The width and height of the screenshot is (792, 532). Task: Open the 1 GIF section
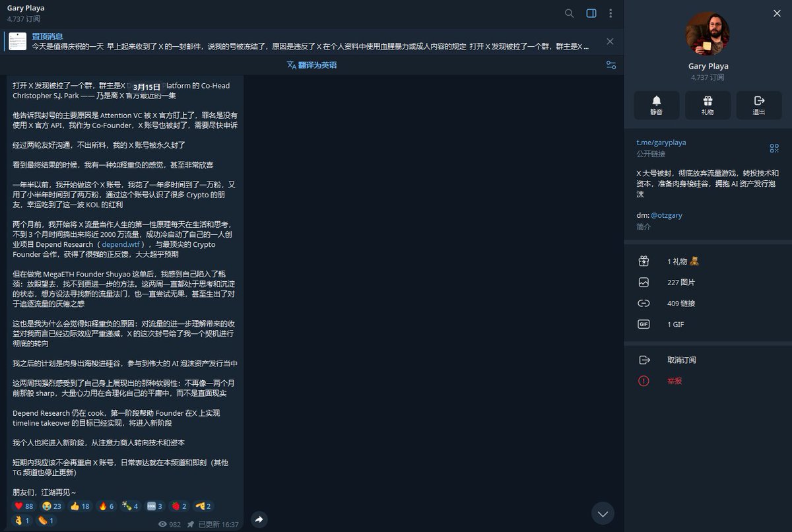pyautogui.click(x=708, y=325)
